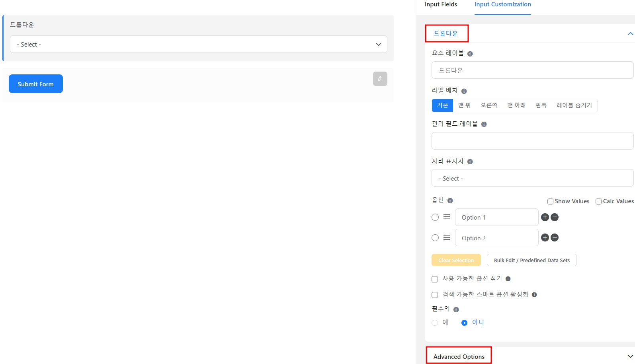
Task: Edit the Option 1 text field
Action: tap(496, 217)
